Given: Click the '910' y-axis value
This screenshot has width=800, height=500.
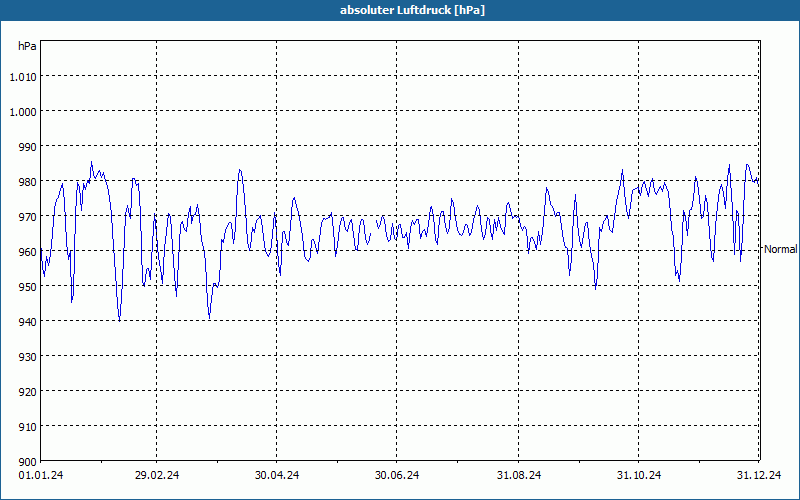Looking at the screenshot, I should point(28,427).
